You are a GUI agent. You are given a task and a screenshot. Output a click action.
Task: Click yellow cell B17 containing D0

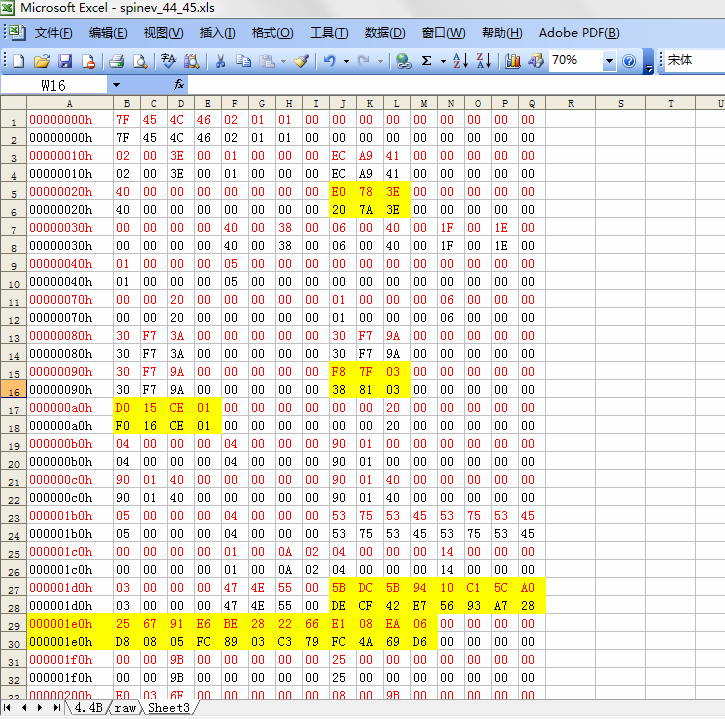[x=127, y=407]
